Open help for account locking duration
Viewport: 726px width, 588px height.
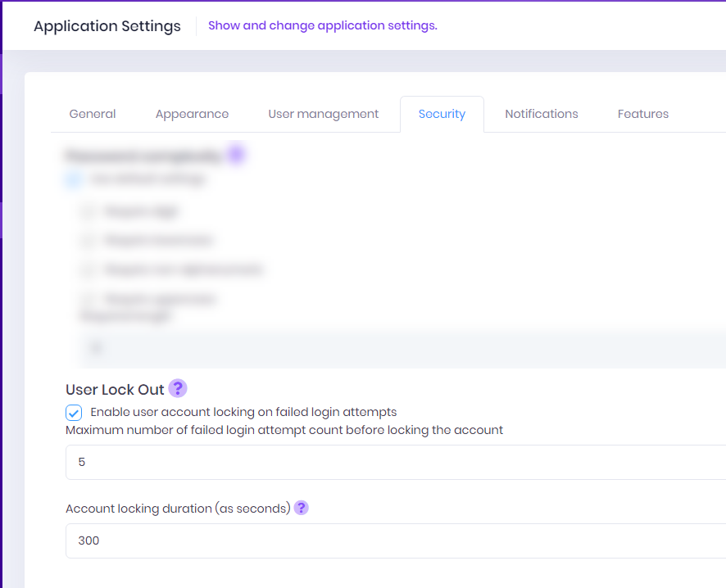click(x=301, y=508)
